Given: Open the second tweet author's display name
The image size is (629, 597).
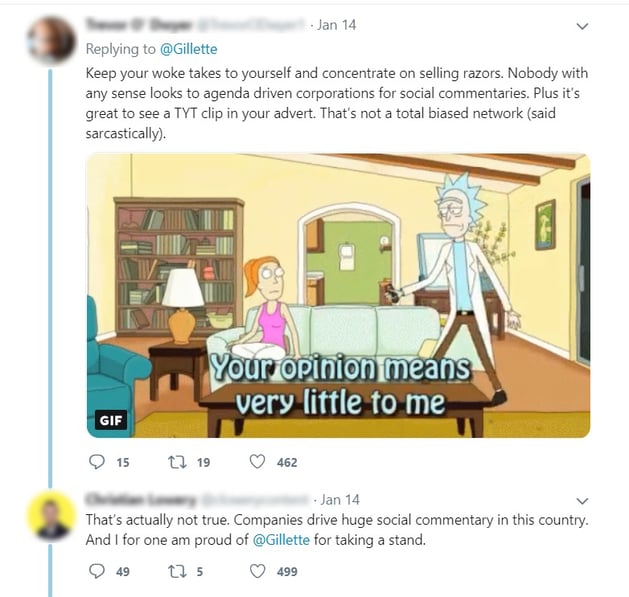Looking at the screenshot, I should coord(141,500).
